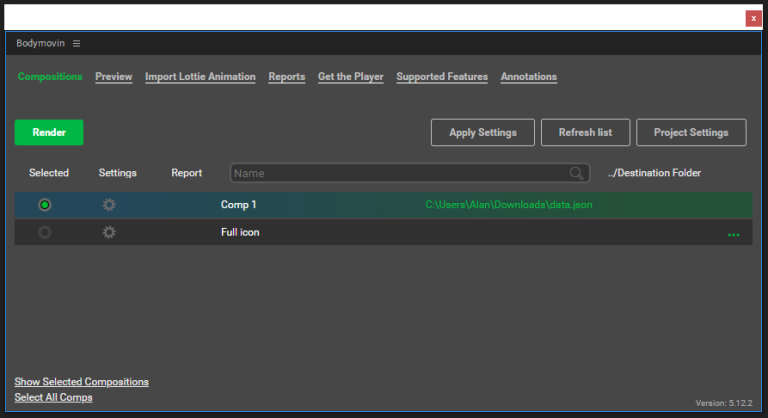Switch to the Compositions tab
The width and height of the screenshot is (768, 418).
point(50,76)
